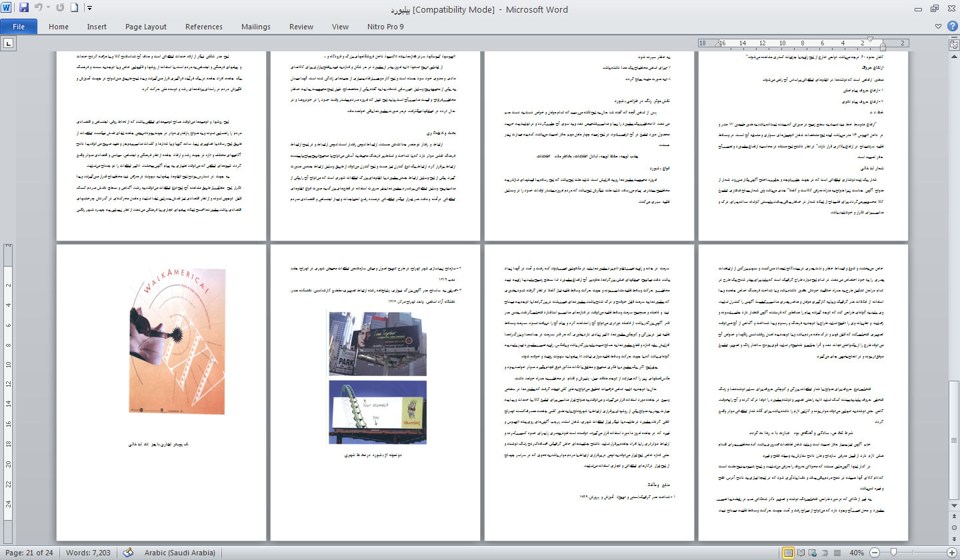Click the 40% zoom level button
Image resolution: width=960 pixels, height=560 pixels.
(857, 553)
